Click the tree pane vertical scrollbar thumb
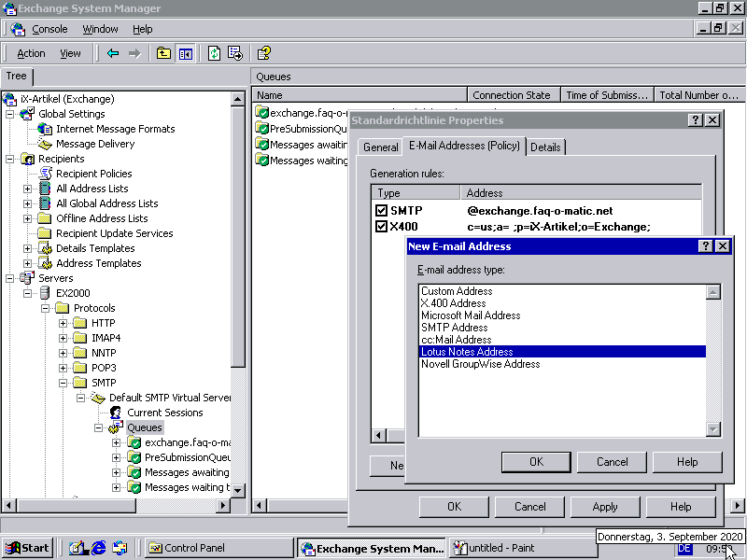This screenshot has width=747, height=560. point(238,237)
